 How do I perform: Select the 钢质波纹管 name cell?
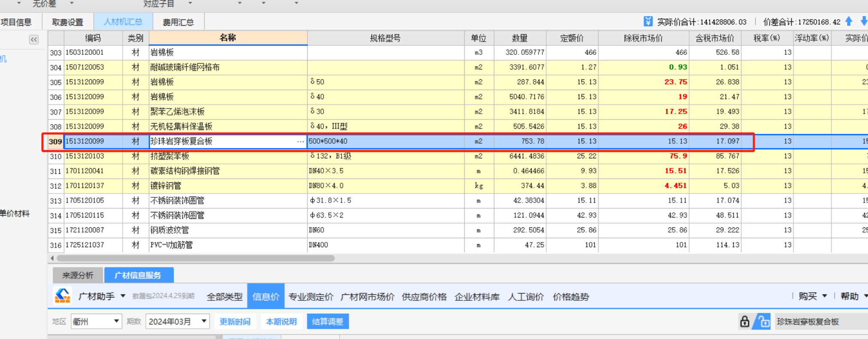(x=228, y=230)
